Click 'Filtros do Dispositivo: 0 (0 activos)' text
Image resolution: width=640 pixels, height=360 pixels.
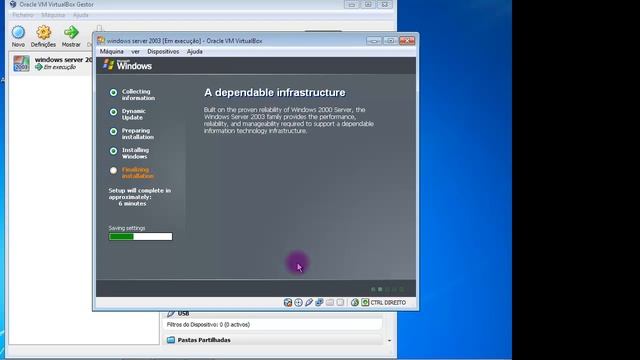(208, 324)
